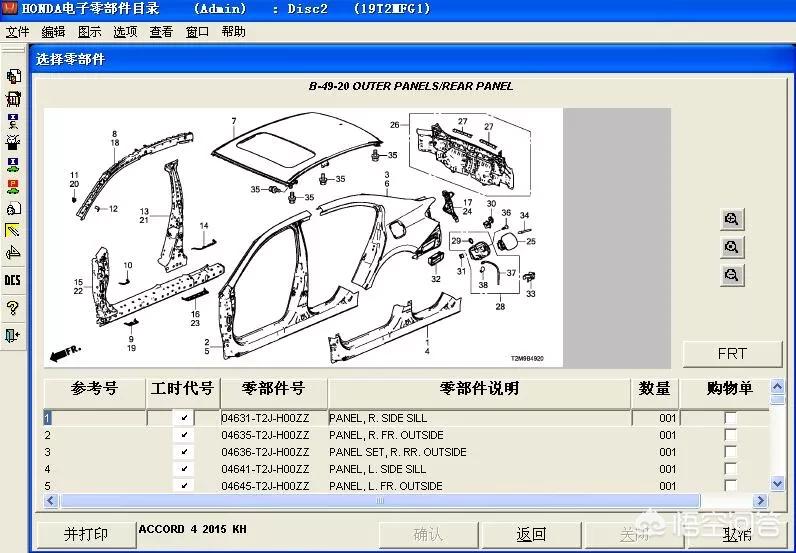Screen dimensions: 796x553
Task: Click the parts list scroll up arrow
Action: [777, 386]
